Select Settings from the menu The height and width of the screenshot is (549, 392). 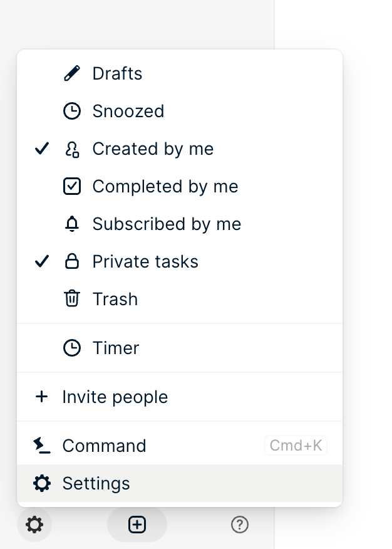[x=96, y=483]
